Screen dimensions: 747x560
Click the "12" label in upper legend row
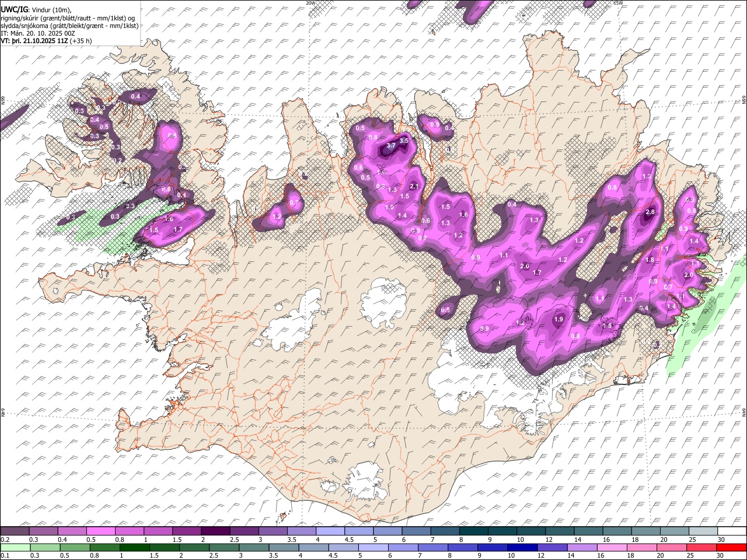[549, 540]
